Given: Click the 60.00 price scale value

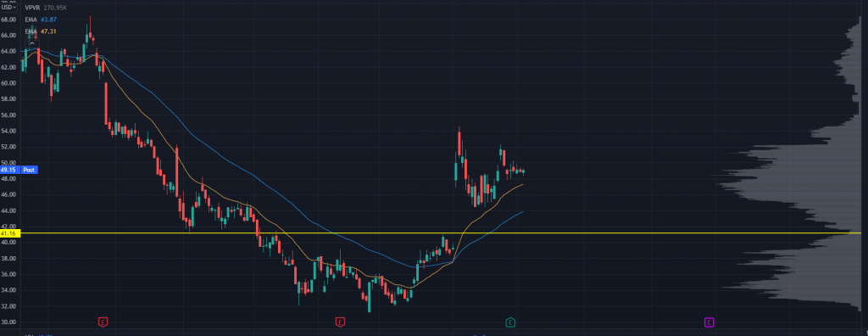Looking at the screenshot, I should (x=8, y=83).
